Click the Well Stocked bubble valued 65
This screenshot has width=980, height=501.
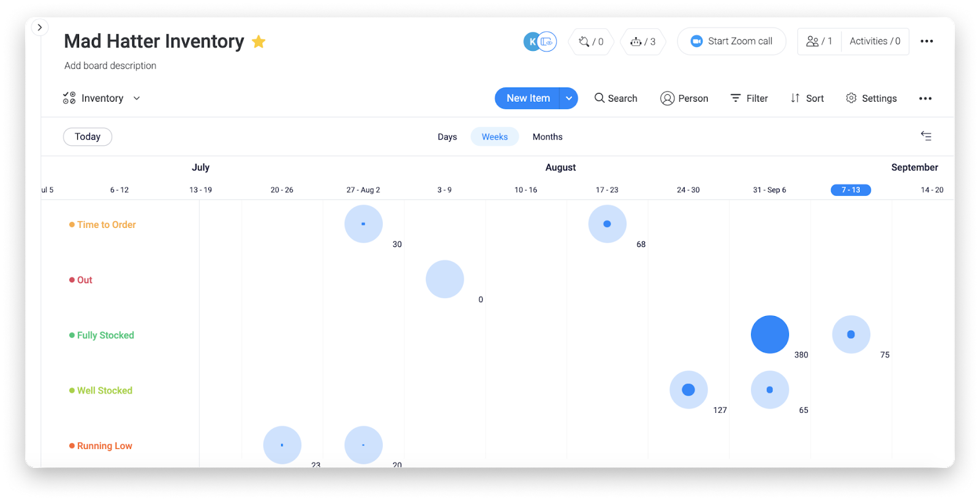(770, 390)
